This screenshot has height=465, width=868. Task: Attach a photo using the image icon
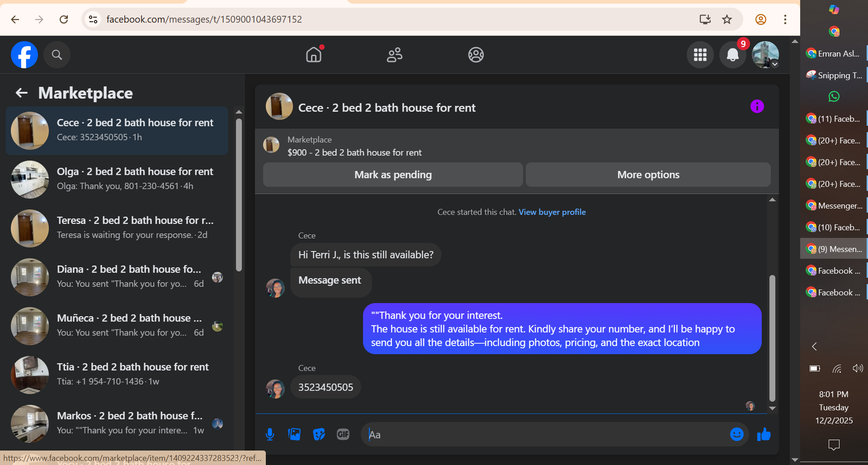point(294,434)
